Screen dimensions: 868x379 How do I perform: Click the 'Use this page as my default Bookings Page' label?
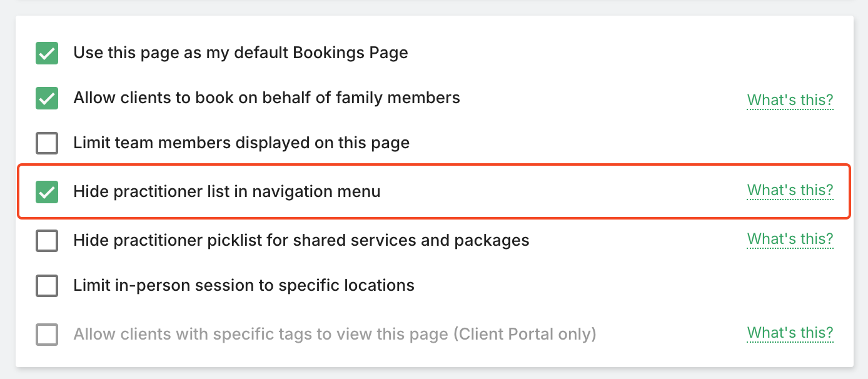point(241,53)
